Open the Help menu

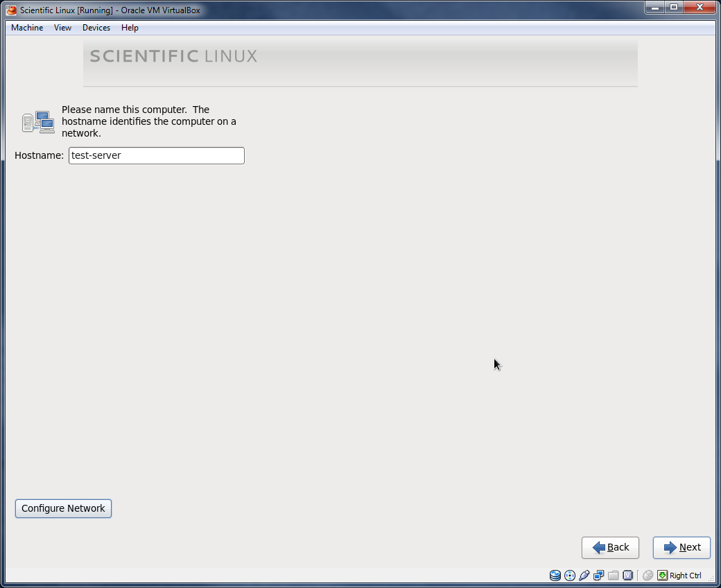pyautogui.click(x=130, y=28)
